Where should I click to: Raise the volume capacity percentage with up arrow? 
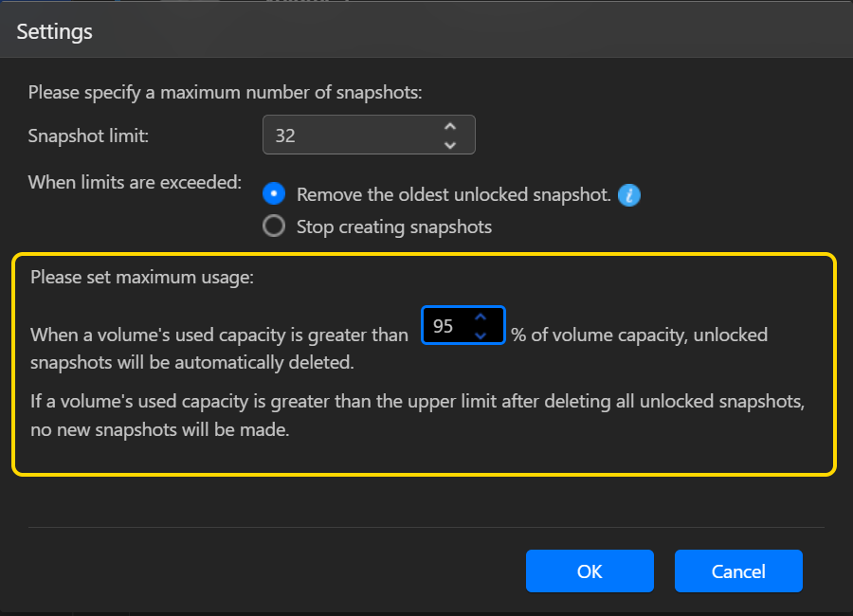pos(481,317)
